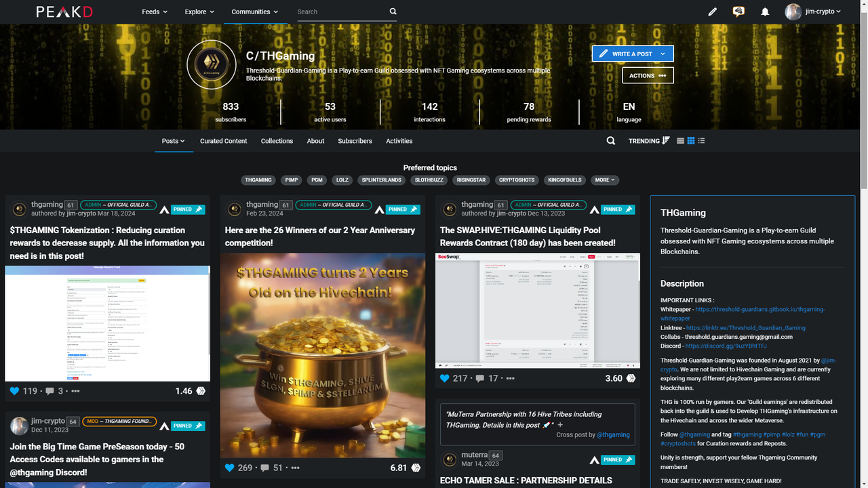The width and height of the screenshot is (868, 488).
Task: Open the pencil compose icon in the header
Action: (x=712, y=12)
